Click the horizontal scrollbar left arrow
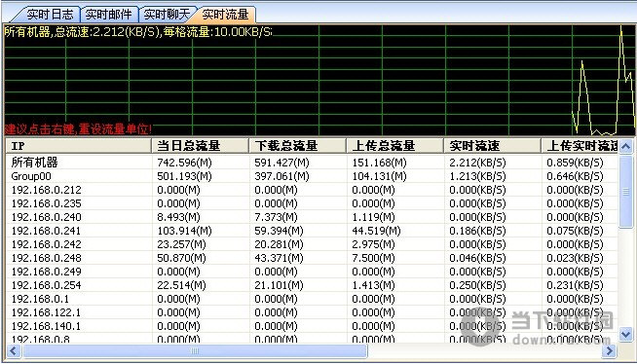The width and height of the screenshot is (637, 364). [x=14, y=350]
